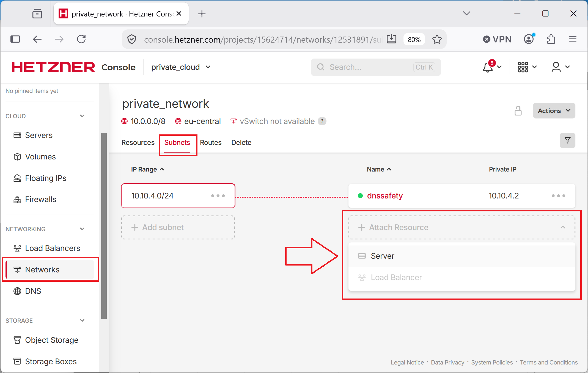This screenshot has height=373, width=588.
Task: Sort by IP Range column
Action: tap(147, 169)
